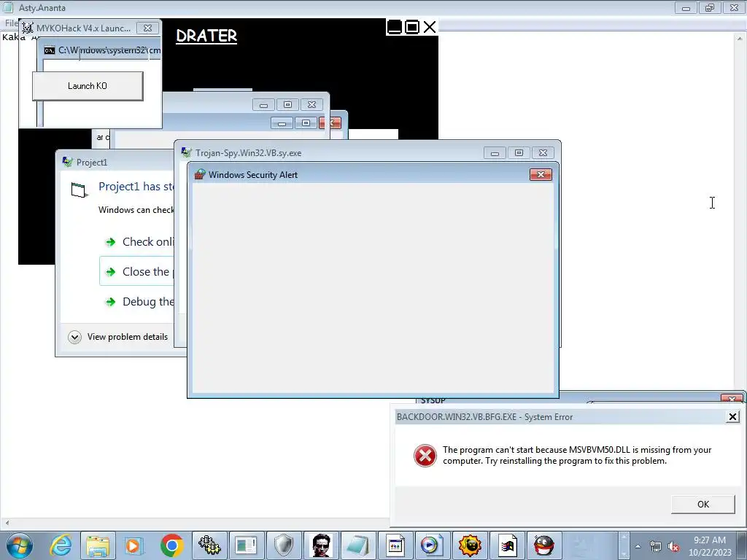
Task: Click the Project1 title bar icon
Action: [x=67, y=162]
